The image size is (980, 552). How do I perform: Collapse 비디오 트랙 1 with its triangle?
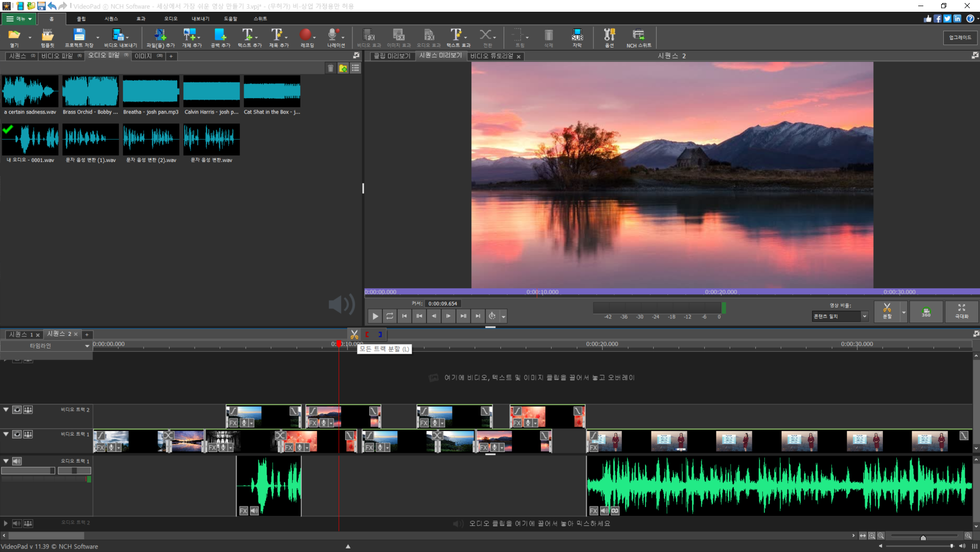(x=6, y=434)
